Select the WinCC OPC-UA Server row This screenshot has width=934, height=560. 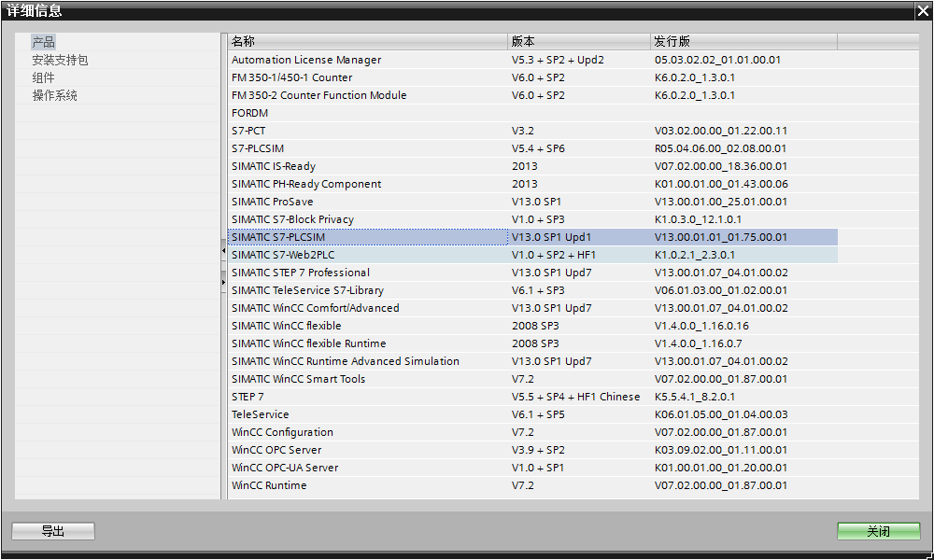coord(532,468)
